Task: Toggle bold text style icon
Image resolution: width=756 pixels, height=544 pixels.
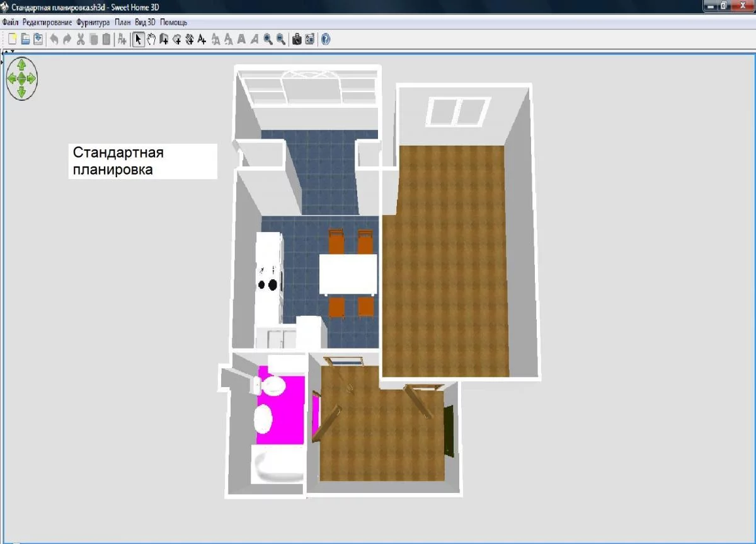Action: tap(241, 39)
